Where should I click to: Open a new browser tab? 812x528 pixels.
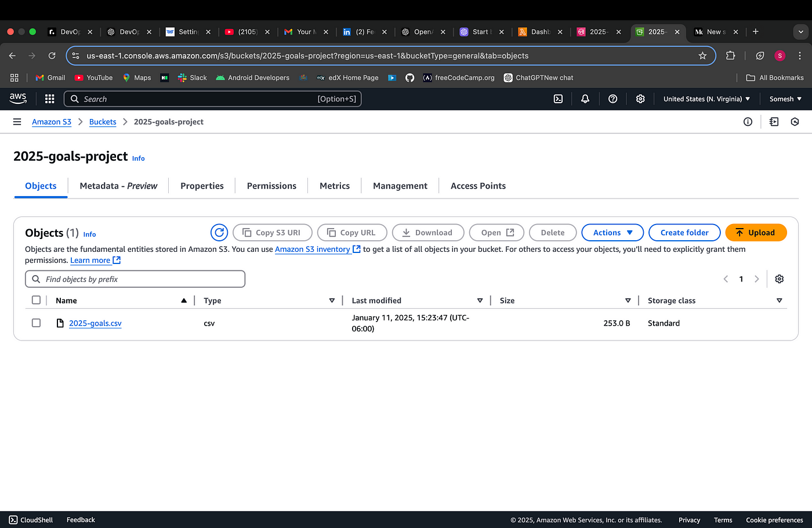(x=755, y=32)
